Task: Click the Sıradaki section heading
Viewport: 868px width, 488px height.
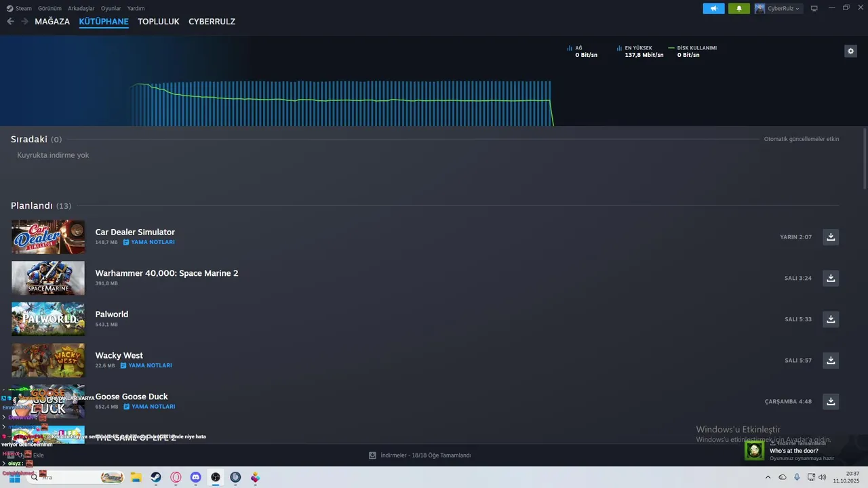Action: coord(29,139)
